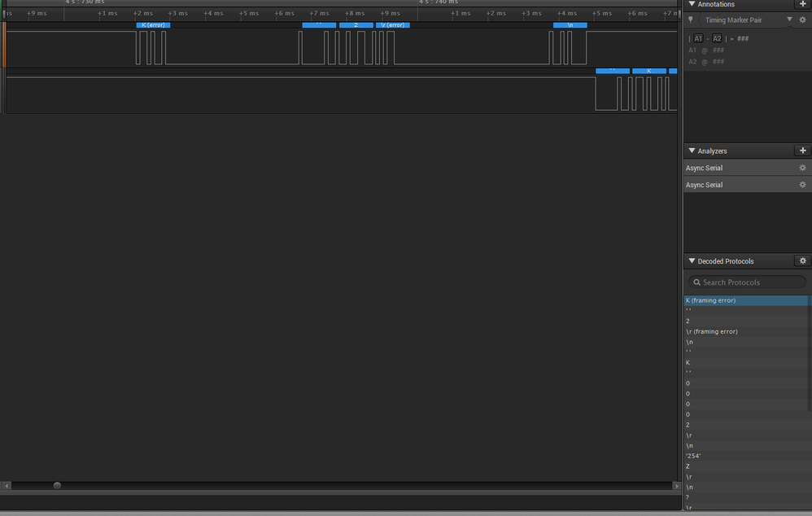
Task: Click the 'A2 @ ###' readout
Action: (706, 62)
